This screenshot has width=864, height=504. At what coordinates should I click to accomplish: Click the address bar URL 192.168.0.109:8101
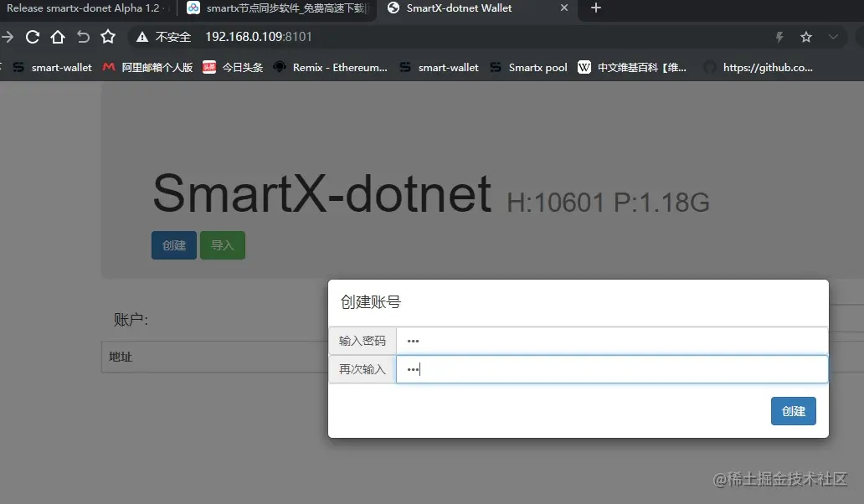pyautogui.click(x=259, y=37)
